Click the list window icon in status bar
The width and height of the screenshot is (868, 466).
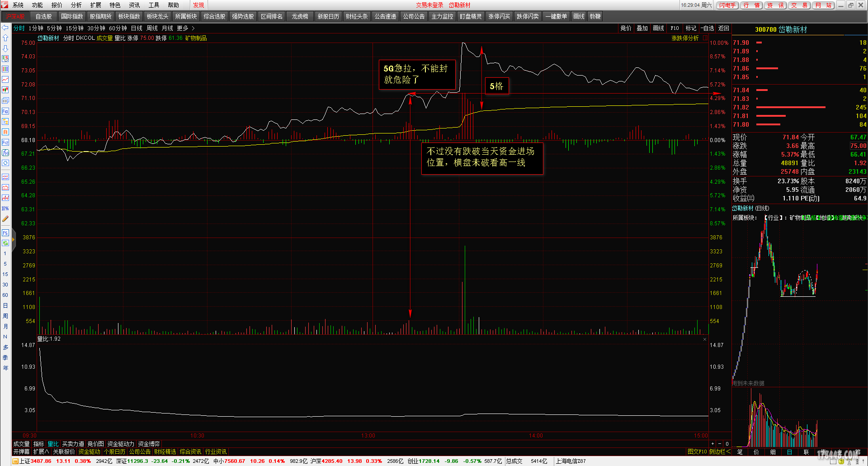tap(833, 461)
